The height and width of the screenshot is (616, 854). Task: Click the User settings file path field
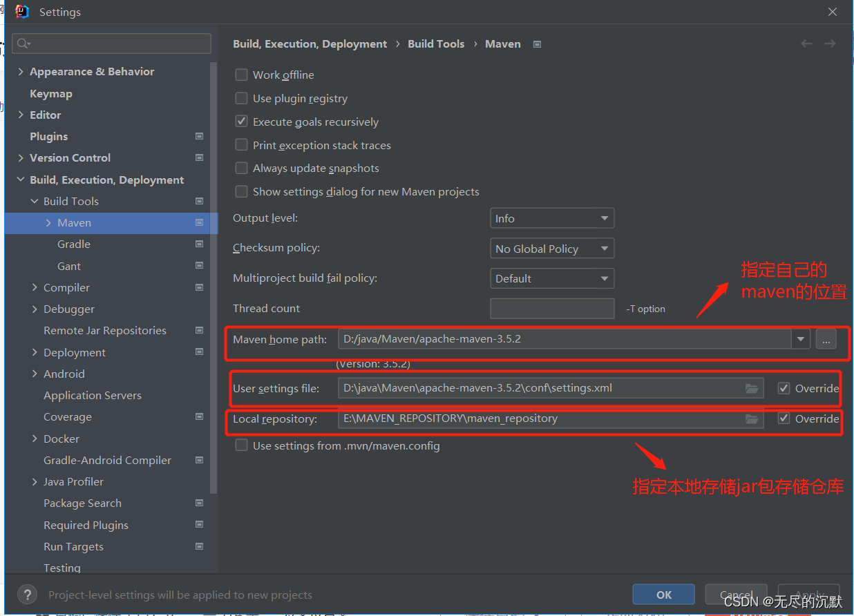(551, 388)
